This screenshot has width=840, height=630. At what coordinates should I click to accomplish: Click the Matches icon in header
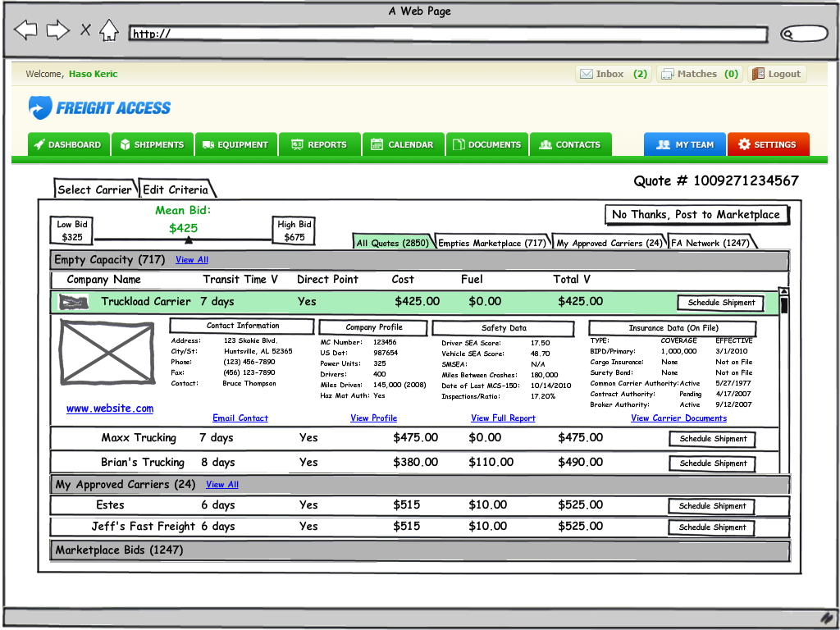pos(668,74)
